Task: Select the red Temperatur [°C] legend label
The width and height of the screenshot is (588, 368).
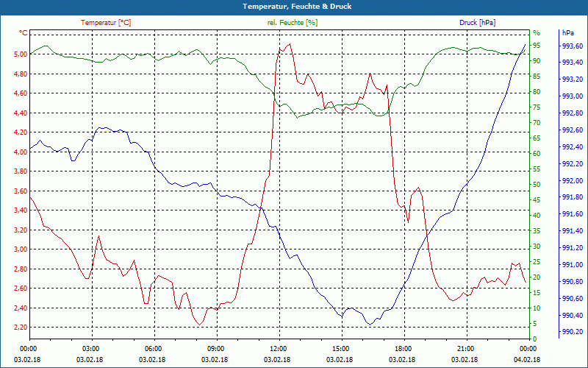Action: (106, 23)
